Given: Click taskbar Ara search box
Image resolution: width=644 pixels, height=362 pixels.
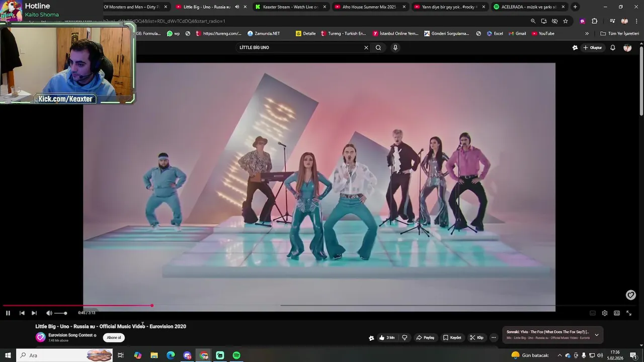Looking at the screenshot, I should coord(64,355).
